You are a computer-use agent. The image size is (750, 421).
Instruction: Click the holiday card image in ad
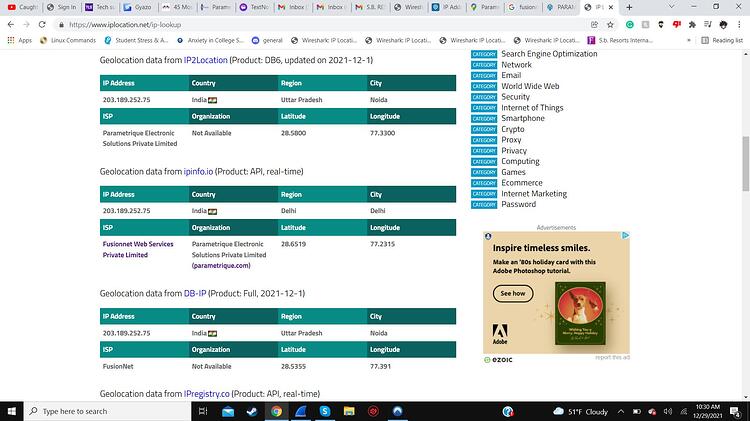[580, 313]
